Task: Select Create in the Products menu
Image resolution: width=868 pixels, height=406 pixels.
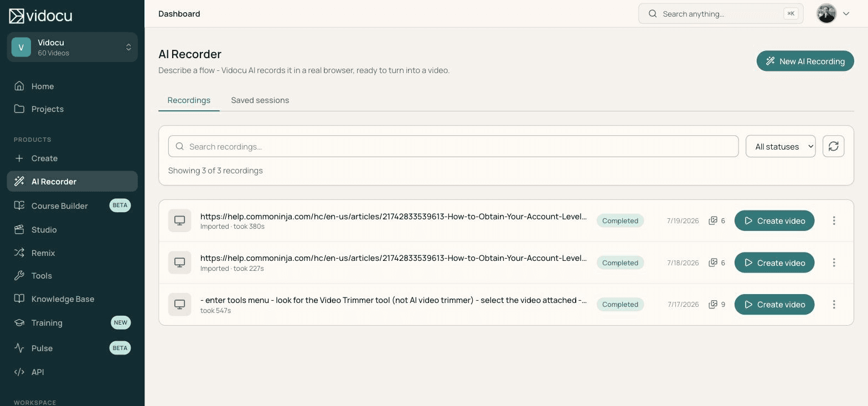Action: coord(72,158)
